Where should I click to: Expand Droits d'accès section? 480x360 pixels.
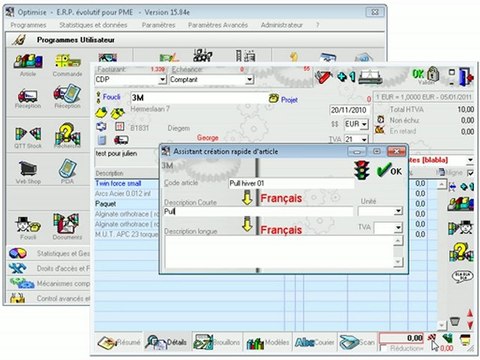tap(49, 268)
